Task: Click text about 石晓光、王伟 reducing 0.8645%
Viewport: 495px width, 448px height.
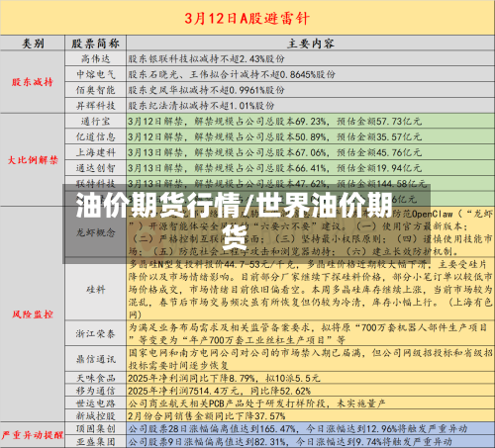Action: click(232, 74)
